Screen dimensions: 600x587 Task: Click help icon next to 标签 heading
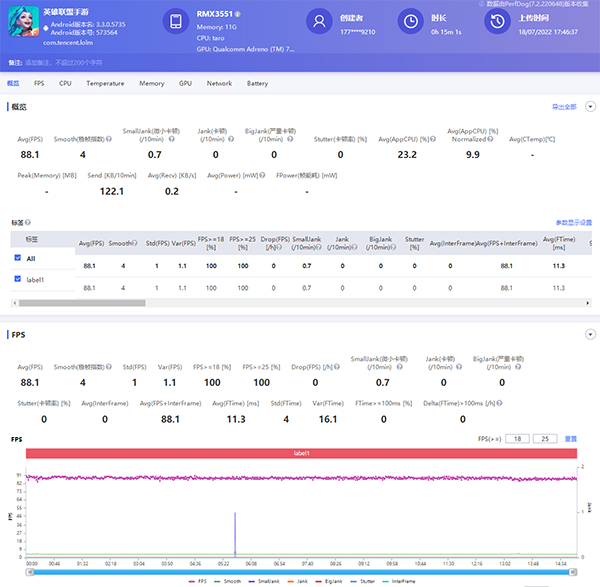[27, 222]
